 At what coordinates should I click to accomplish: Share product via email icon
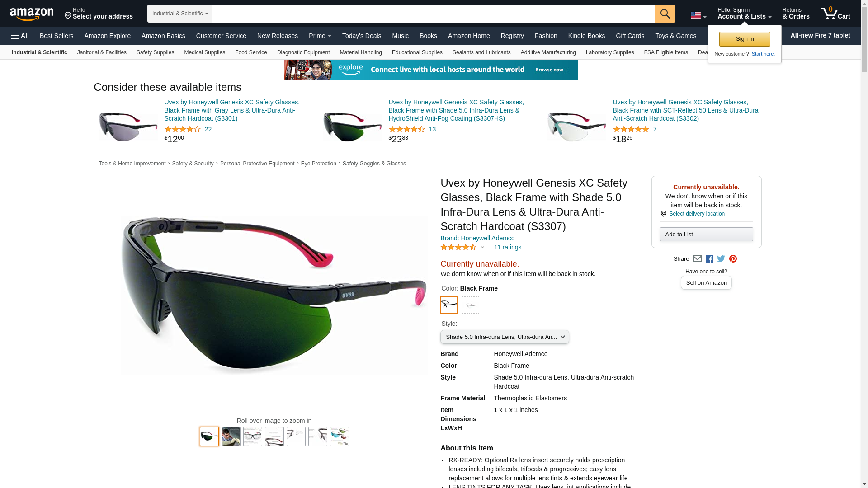[x=697, y=259]
